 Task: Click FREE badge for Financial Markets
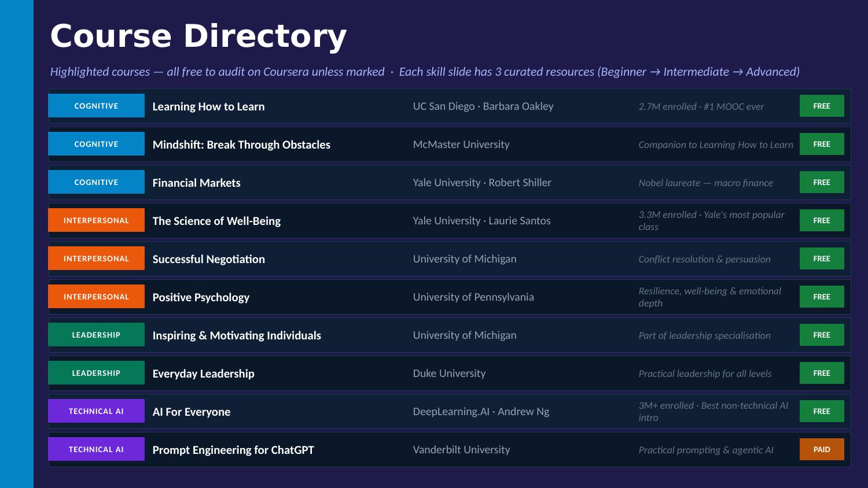(x=822, y=182)
